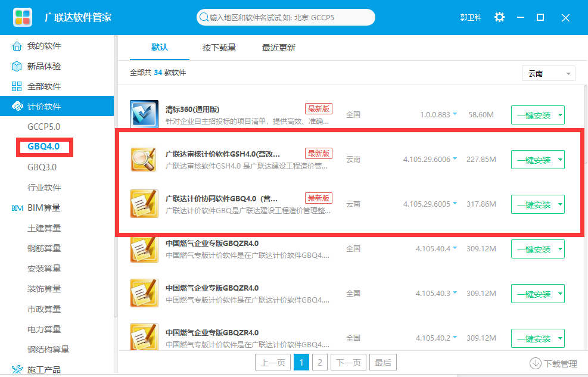588x377 pixels.
Task: Go to page 2 of results
Action: pos(319,362)
